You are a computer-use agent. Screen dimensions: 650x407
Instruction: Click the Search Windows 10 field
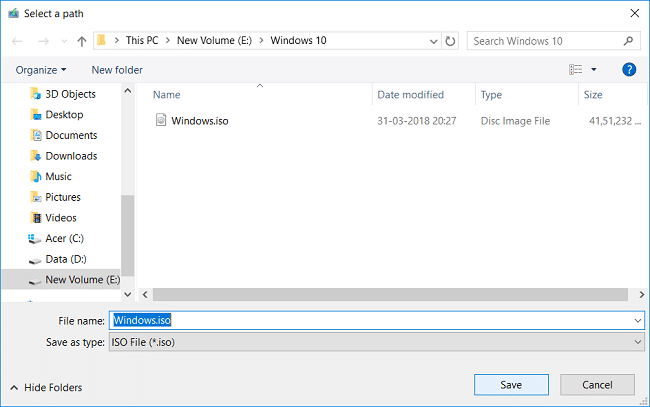coord(553,41)
